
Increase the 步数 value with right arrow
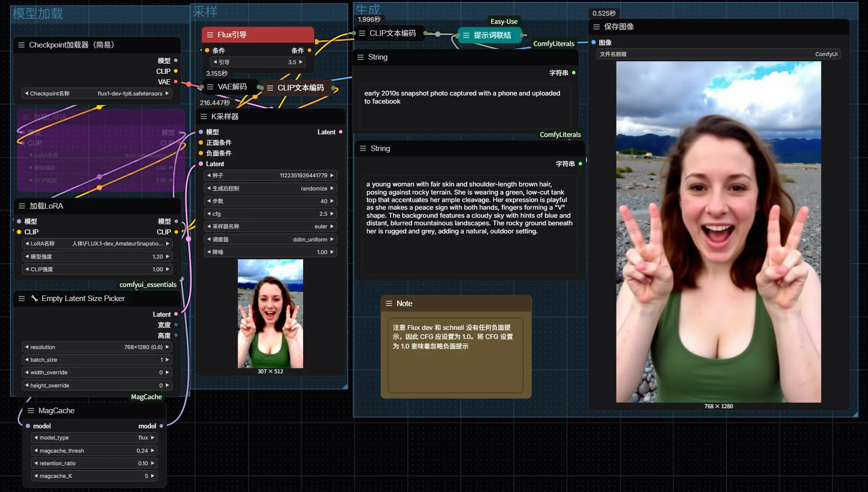(332, 201)
